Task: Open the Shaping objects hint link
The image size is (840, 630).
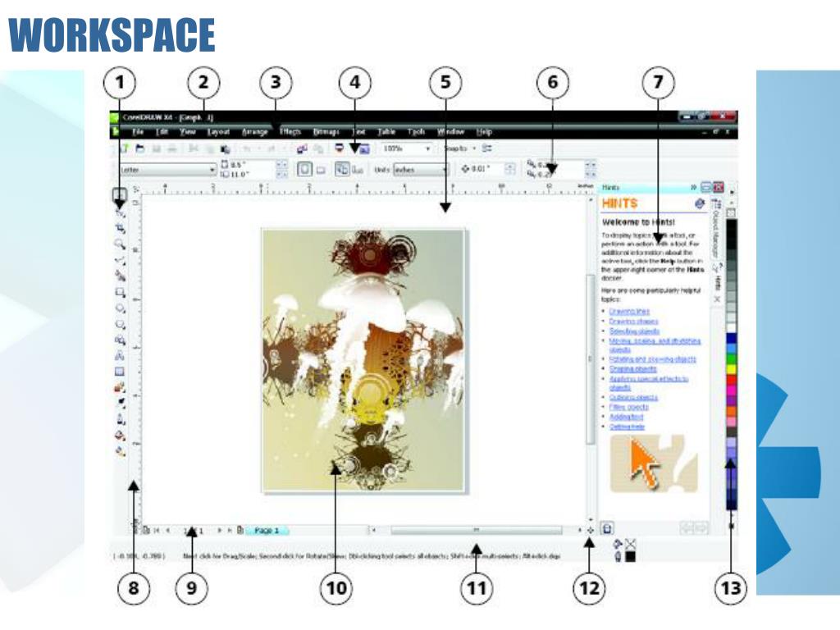Action: (x=632, y=369)
